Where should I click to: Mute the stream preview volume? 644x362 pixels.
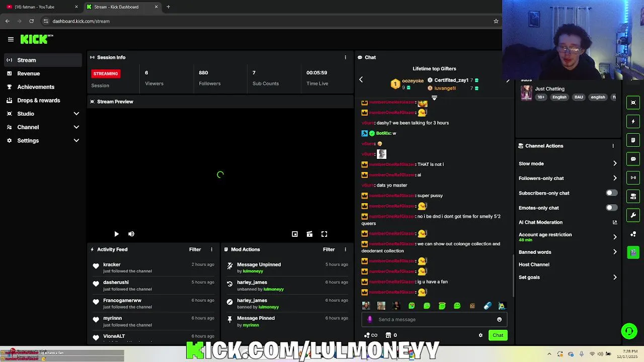(131, 234)
